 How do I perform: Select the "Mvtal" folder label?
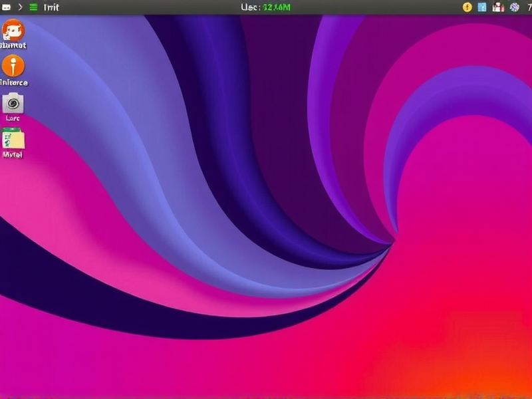click(x=13, y=154)
